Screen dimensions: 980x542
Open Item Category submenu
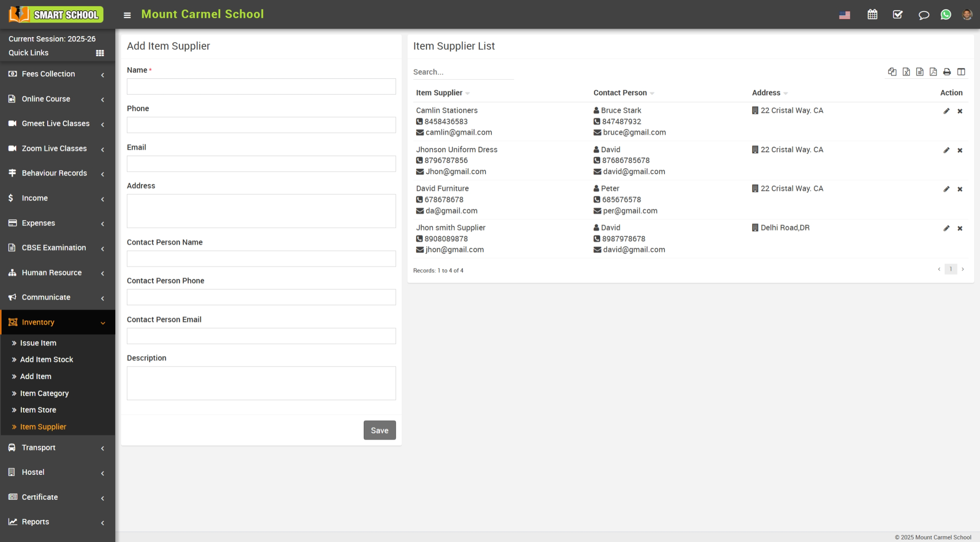tap(44, 393)
